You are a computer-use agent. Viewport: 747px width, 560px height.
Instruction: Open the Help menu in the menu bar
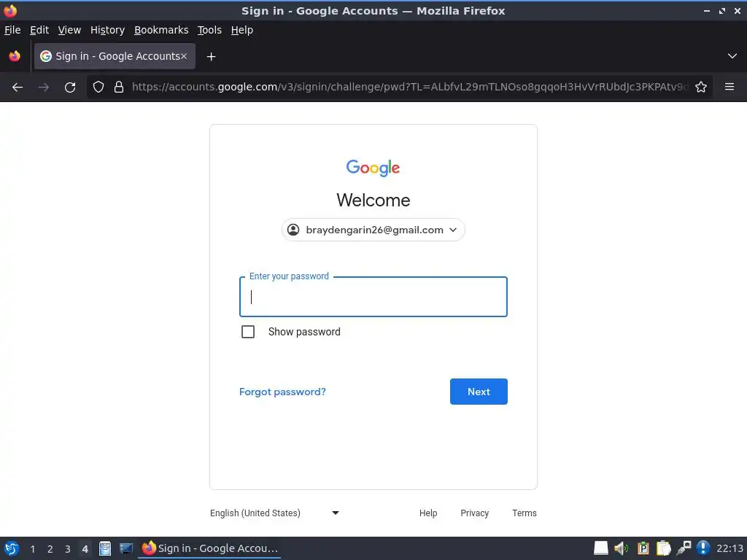(x=242, y=30)
